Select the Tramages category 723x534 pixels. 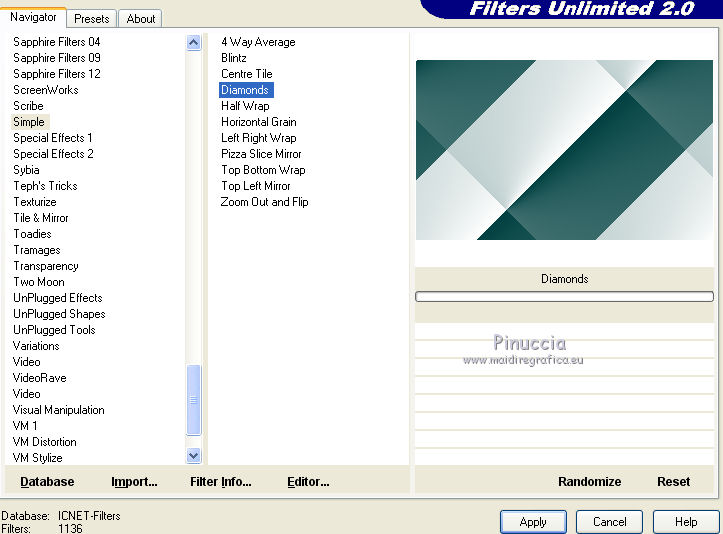[37, 250]
